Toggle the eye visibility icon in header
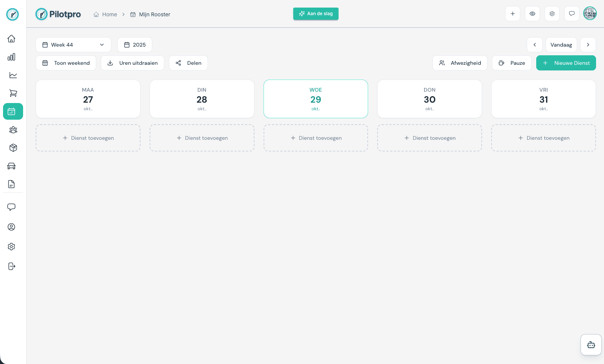Image resolution: width=604 pixels, height=364 pixels. (532, 14)
